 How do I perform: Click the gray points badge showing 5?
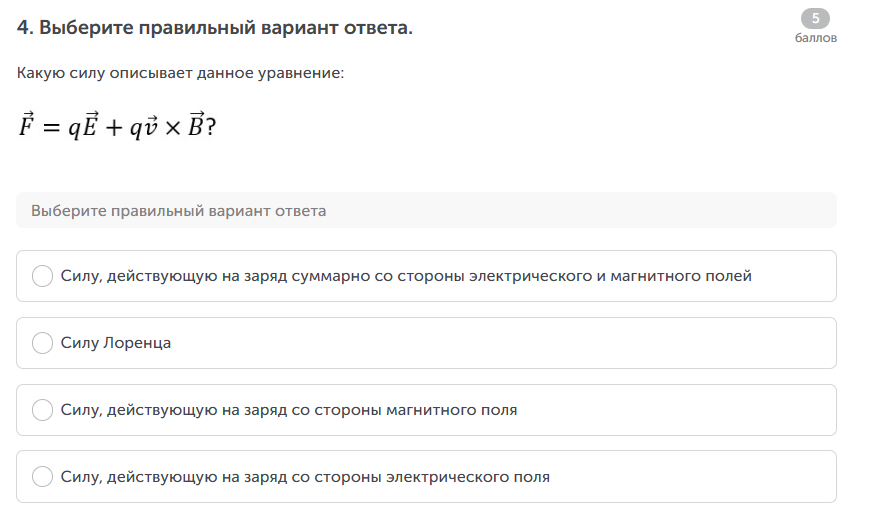coord(815,19)
